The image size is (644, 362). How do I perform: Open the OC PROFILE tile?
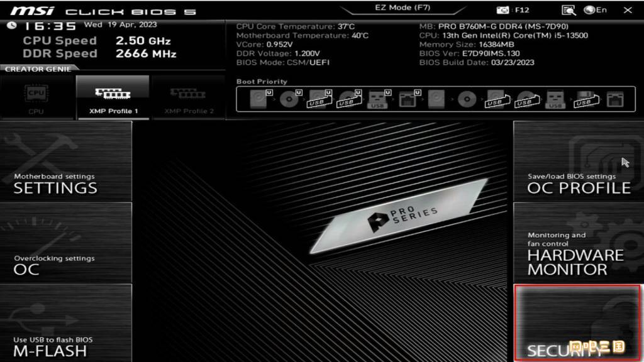[x=579, y=161]
